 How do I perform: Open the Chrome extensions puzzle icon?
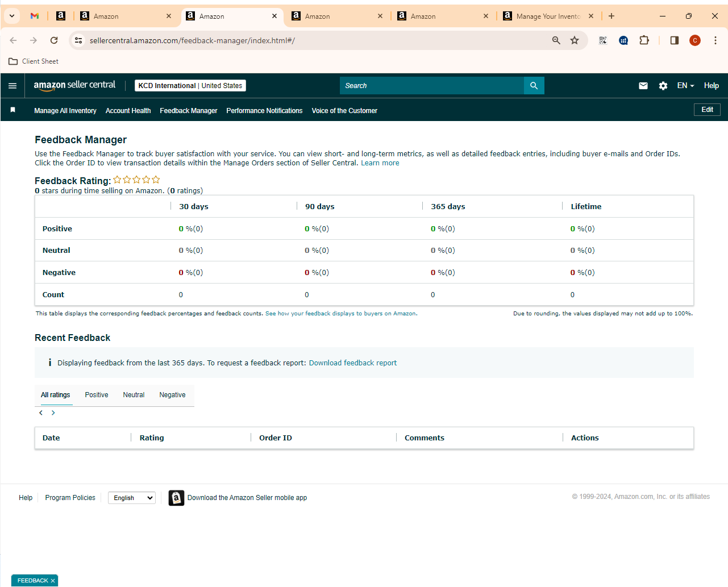(x=644, y=40)
